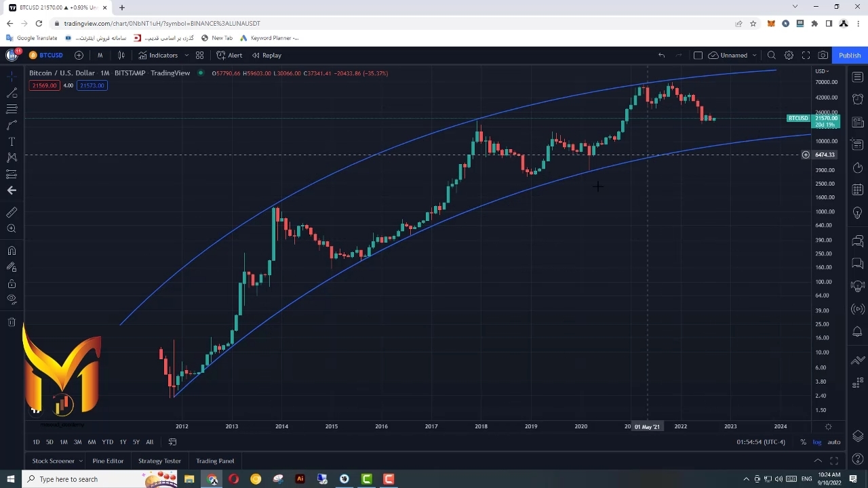
Task: Open the Stock Screener dropdown arrow
Action: (81, 461)
